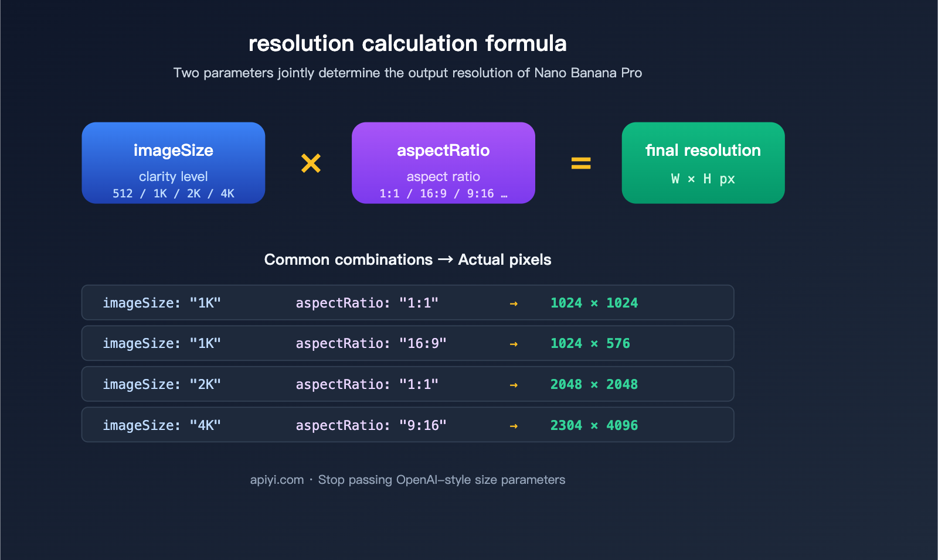938x560 pixels.
Task: Click the aspectRatio "9:16" row label
Action: click(x=371, y=425)
